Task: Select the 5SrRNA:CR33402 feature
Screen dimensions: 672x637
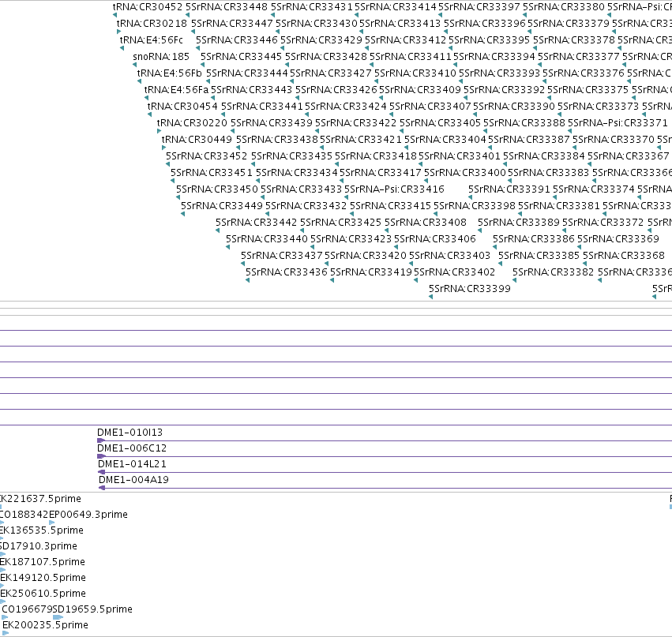Action: 454,272
